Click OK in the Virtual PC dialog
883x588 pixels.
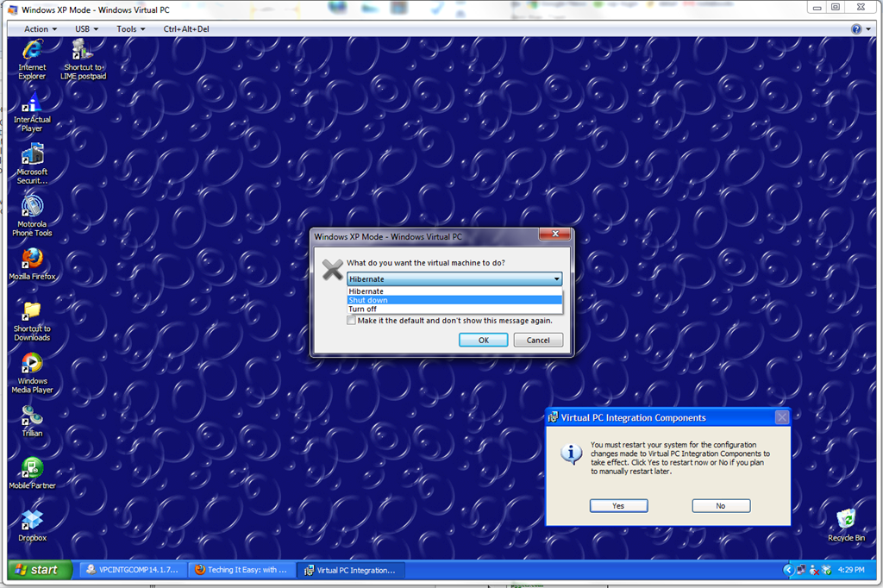483,341
